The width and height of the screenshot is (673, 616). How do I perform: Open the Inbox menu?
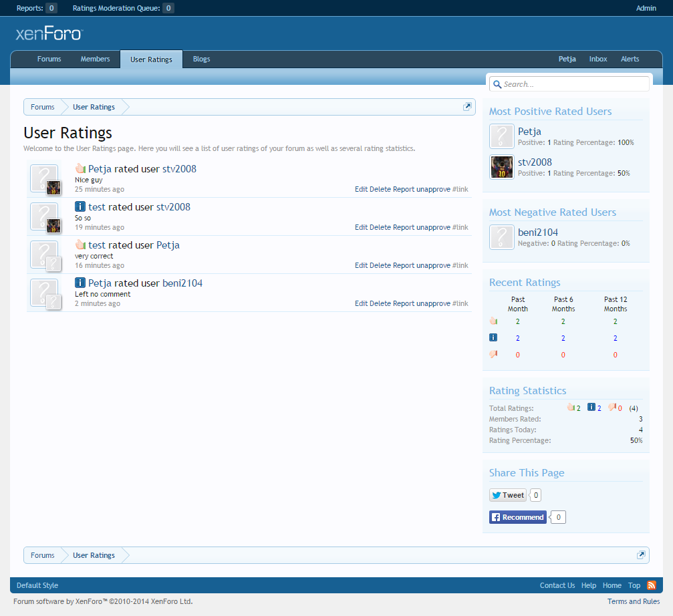(598, 59)
